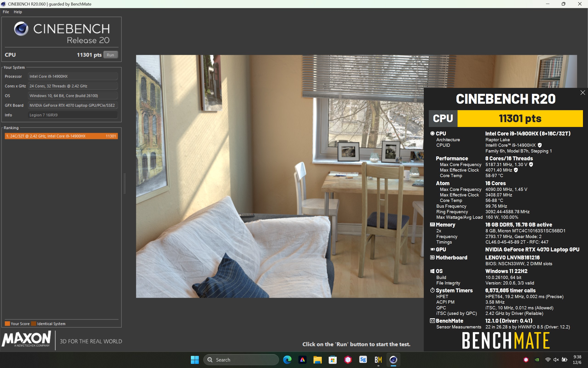Click the GFX Board field NVIDIA GeForce RTX 4070
This screenshot has width=588, height=368.
click(73, 105)
